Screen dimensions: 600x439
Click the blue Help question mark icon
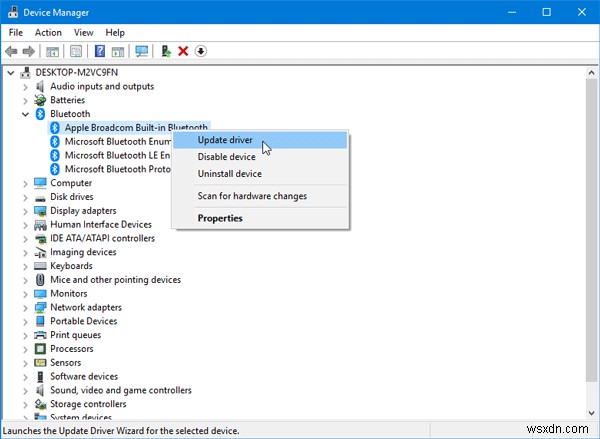pos(100,51)
